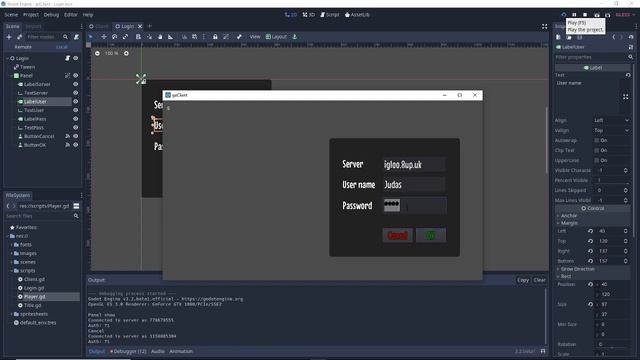Image resolution: width=640 pixels, height=360 pixels.
Task: Enable the Clip Text checkbox
Action: tap(597, 150)
